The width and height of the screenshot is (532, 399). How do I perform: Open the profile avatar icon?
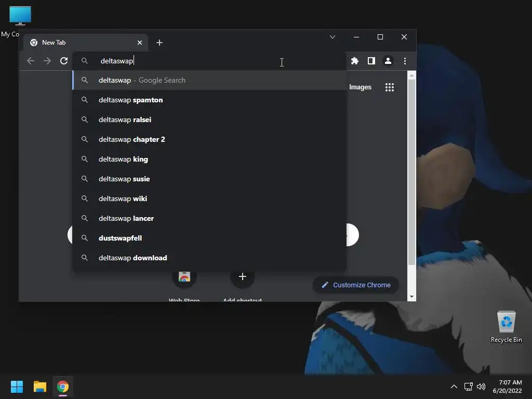tap(388, 61)
